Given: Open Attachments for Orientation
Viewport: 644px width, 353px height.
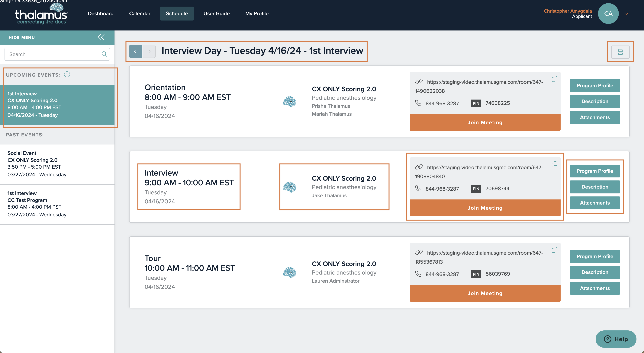Looking at the screenshot, I should 594,117.
